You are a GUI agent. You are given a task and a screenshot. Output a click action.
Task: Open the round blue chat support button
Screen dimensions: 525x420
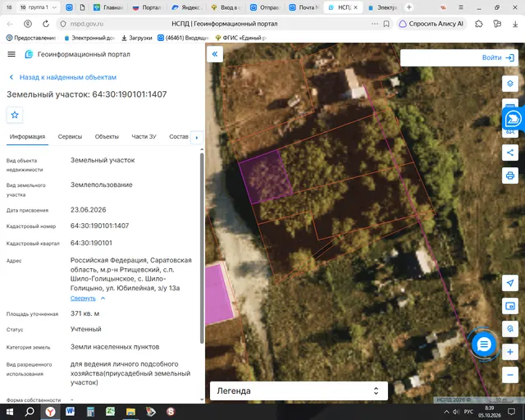coord(483,344)
